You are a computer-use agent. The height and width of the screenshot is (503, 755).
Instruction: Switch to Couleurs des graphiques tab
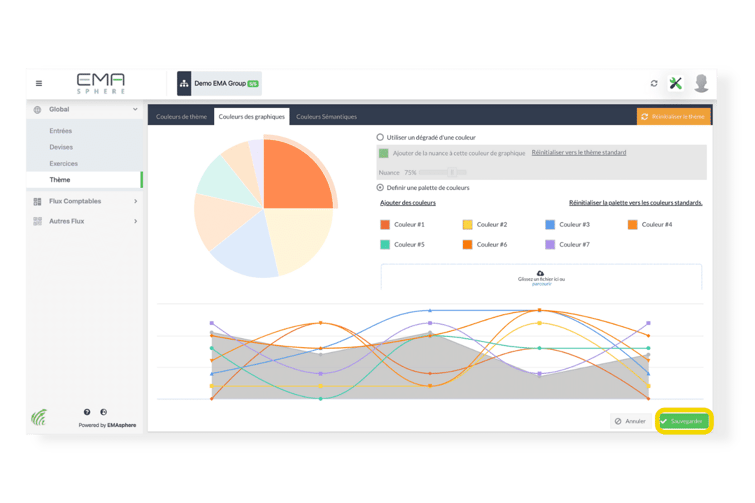(x=251, y=116)
